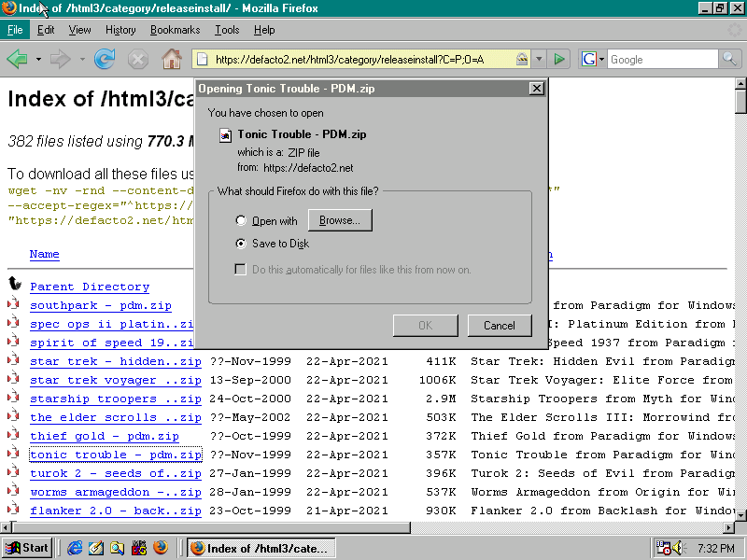Click the scheduler tray icon
The height and width of the screenshot is (560, 747).
point(664,548)
